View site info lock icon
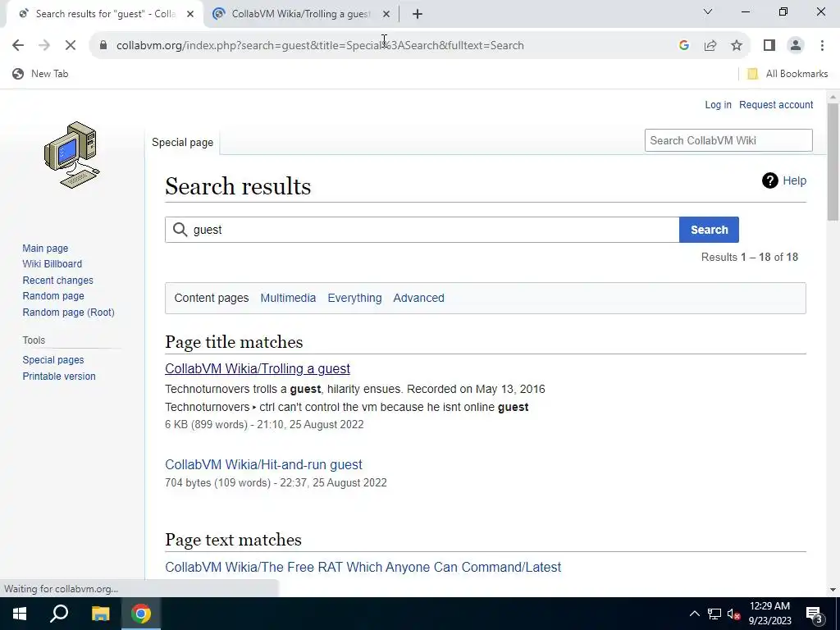This screenshot has width=840, height=630. [x=103, y=46]
